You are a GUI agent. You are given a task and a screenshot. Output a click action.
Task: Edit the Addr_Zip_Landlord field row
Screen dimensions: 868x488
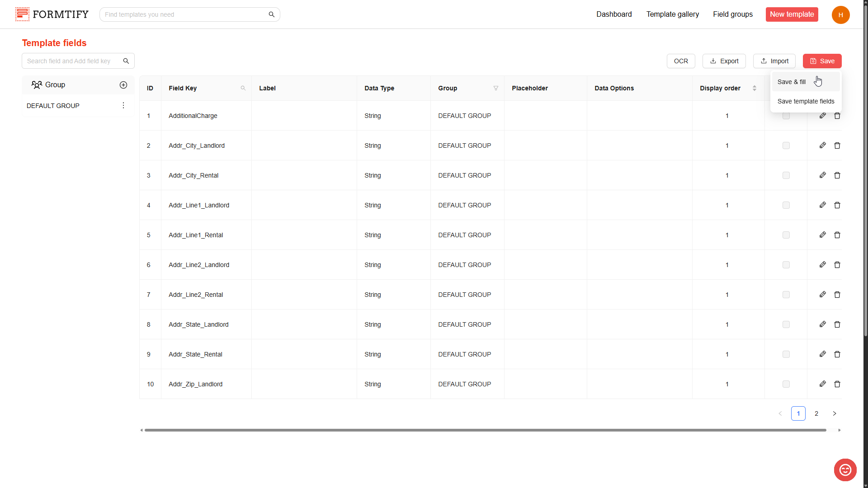pyautogui.click(x=822, y=384)
